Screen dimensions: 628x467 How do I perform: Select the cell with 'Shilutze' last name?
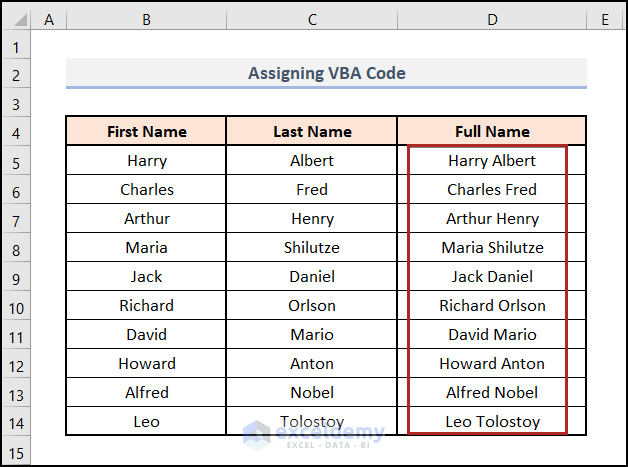(312, 247)
